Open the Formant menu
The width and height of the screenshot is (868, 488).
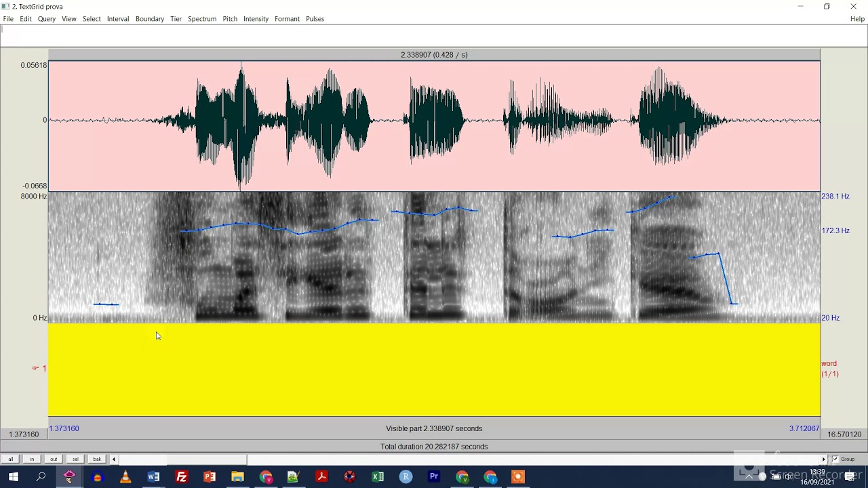click(287, 19)
